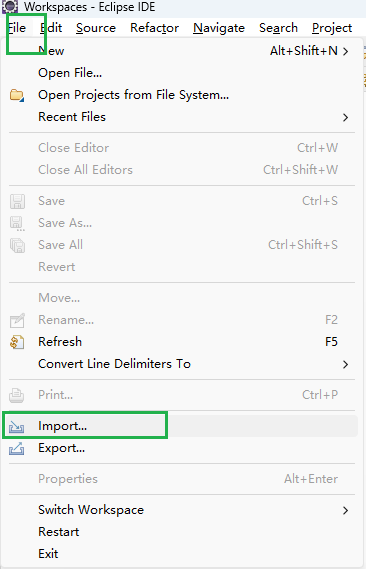Open the Search menu
Viewport: 366px width, 569px height.
tap(278, 28)
